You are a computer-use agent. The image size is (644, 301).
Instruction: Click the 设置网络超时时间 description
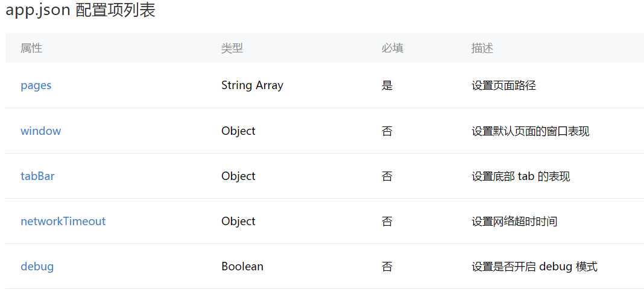pyautogui.click(x=514, y=222)
